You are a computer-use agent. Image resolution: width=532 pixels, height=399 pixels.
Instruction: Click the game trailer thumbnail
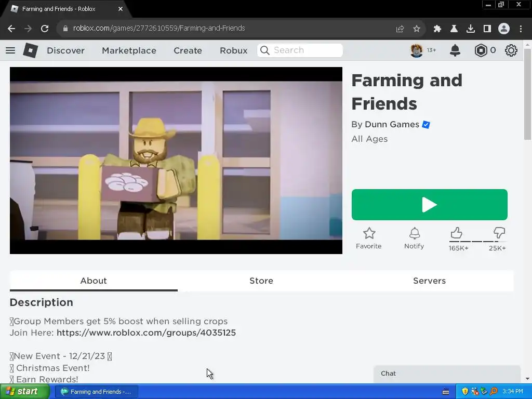click(176, 161)
